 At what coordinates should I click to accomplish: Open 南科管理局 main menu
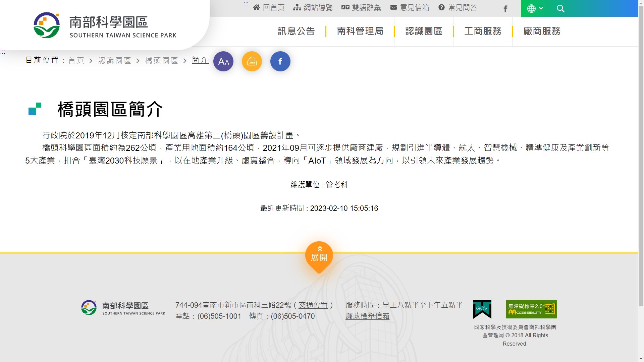click(x=360, y=31)
